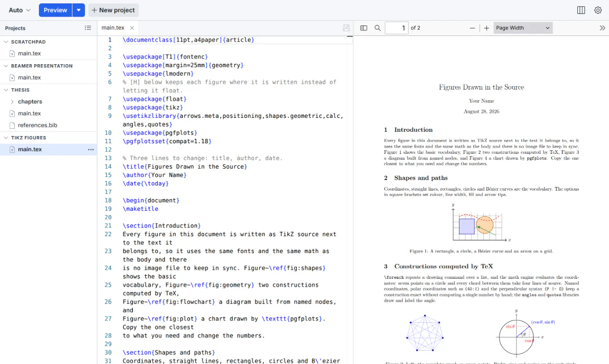
Task: Open the layout columns icon
Action: tap(581, 10)
